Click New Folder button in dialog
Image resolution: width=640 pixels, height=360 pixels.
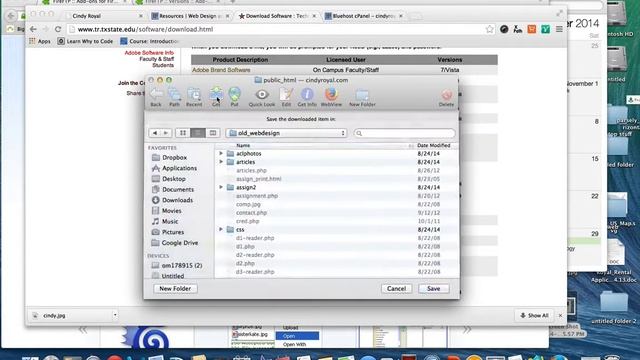tap(175, 289)
